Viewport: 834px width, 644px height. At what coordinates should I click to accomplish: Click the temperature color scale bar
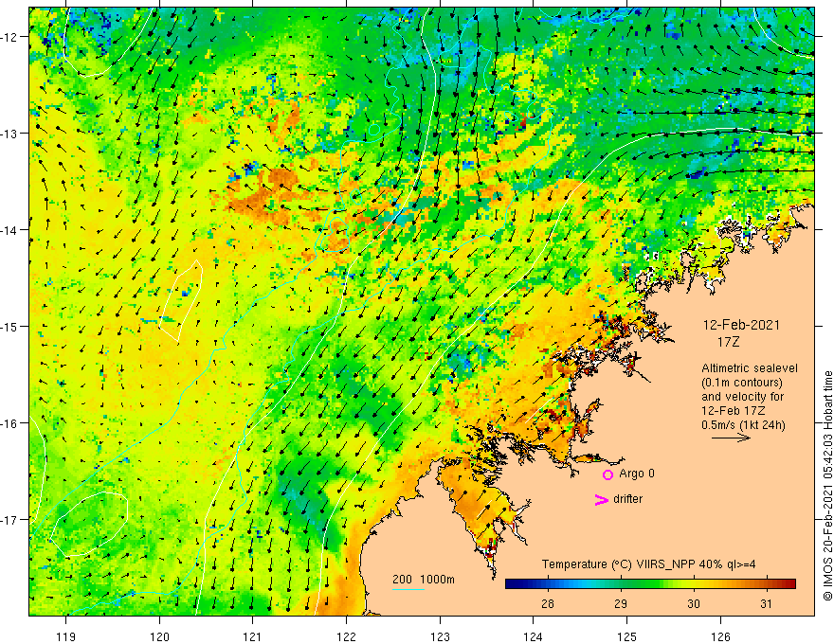click(x=650, y=584)
